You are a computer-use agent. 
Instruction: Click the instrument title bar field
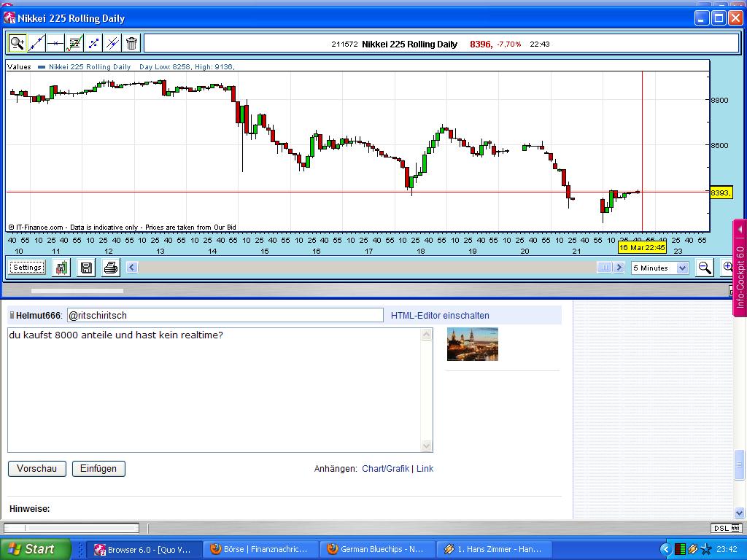click(x=441, y=44)
